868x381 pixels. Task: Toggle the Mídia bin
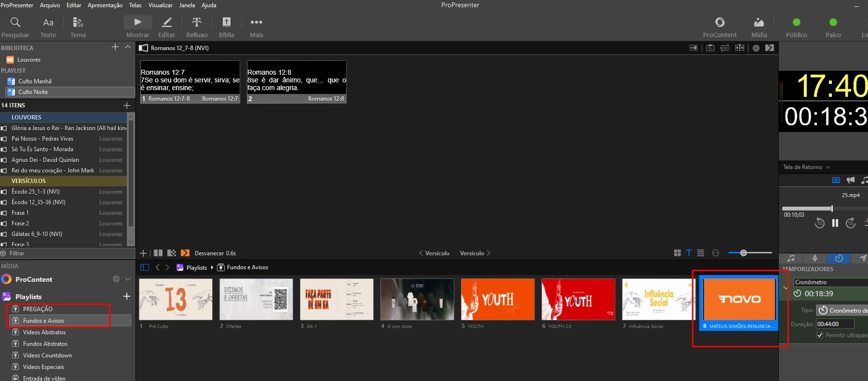click(x=759, y=27)
